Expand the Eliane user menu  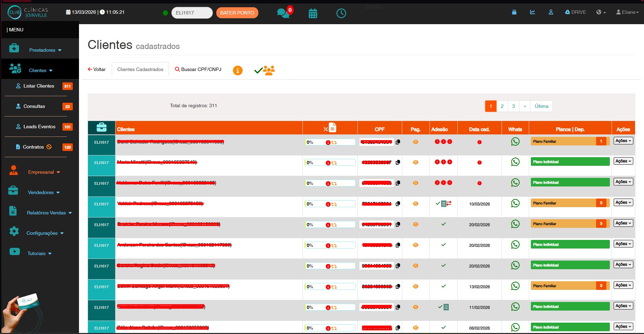[x=627, y=12]
